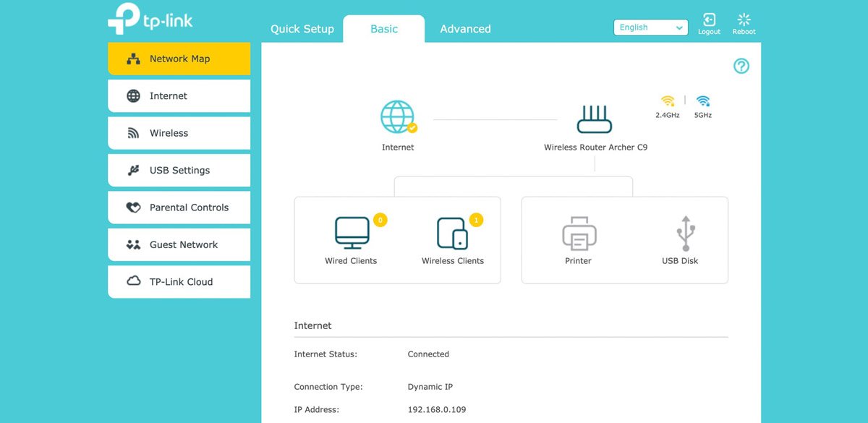Open Wireless Clients devices icon

[x=453, y=234]
